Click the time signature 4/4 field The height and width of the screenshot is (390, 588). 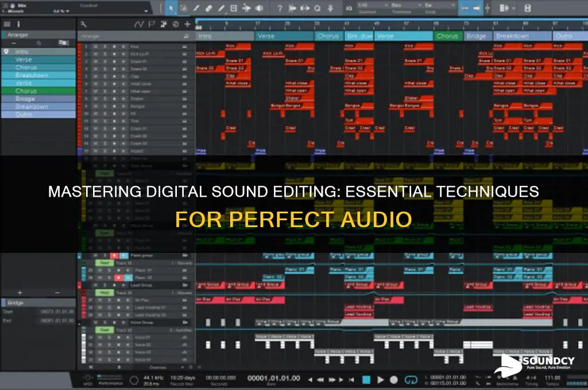pos(531,377)
